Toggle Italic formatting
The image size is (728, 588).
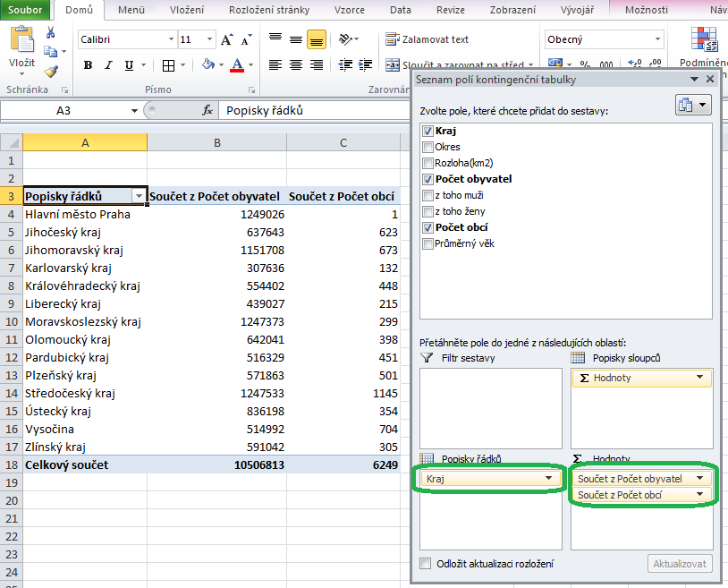coord(108,65)
